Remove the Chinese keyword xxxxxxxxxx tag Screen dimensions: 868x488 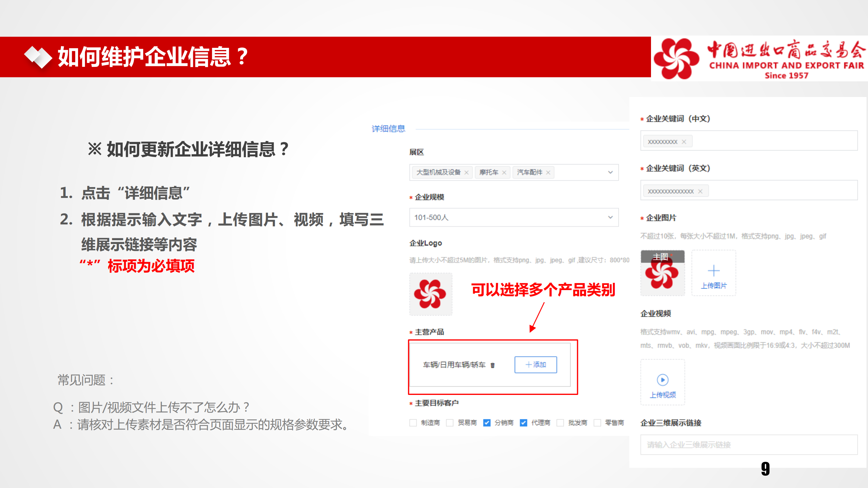(684, 142)
